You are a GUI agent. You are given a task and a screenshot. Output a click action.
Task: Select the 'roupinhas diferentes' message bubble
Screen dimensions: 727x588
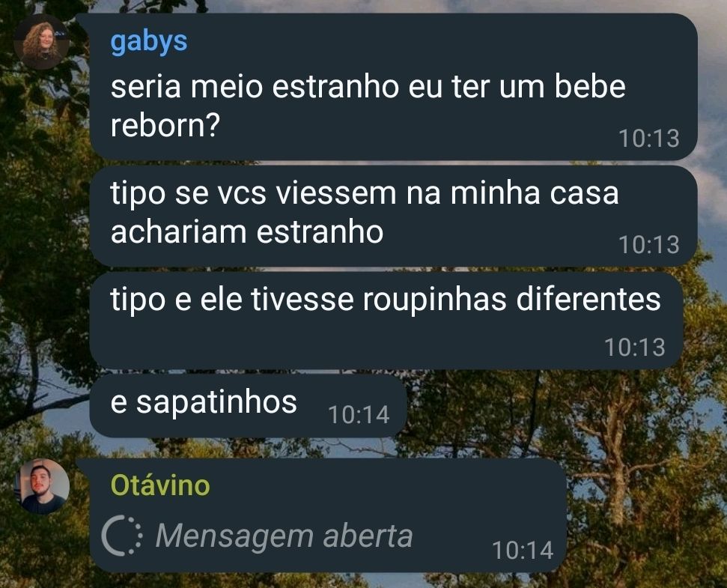387,321
